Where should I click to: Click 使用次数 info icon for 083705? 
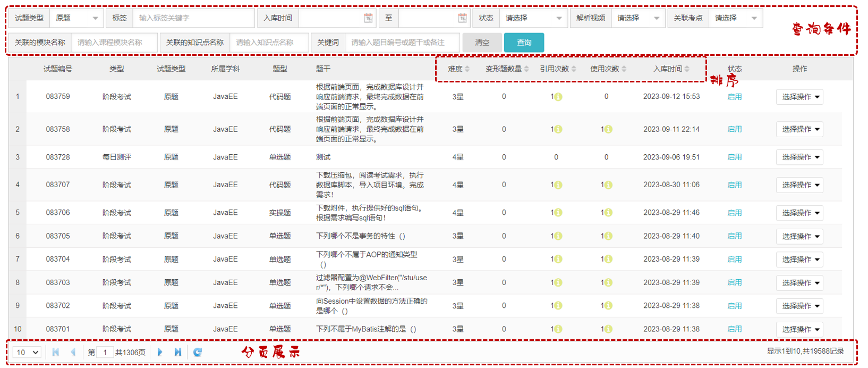coord(608,236)
